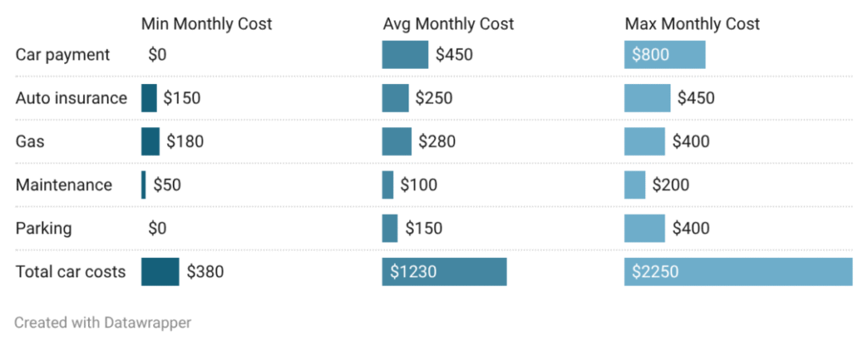Click the Min Monthly Cost column header
The width and height of the screenshot is (868, 346).
pyautogui.click(x=206, y=24)
